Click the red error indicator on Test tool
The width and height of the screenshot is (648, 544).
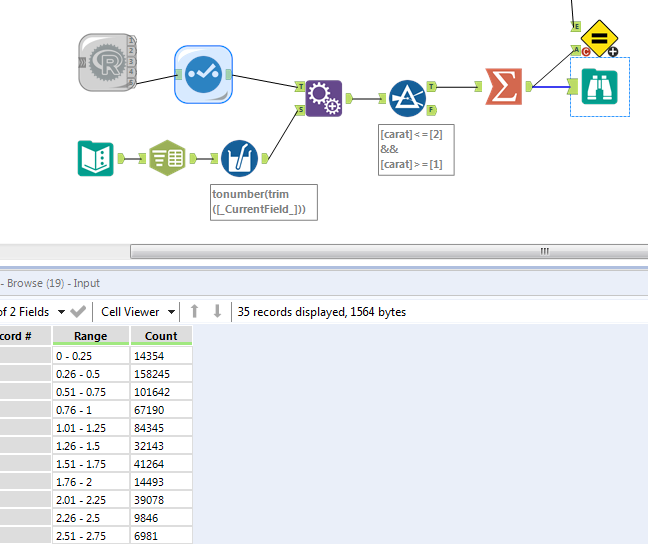tap(586, 52)
